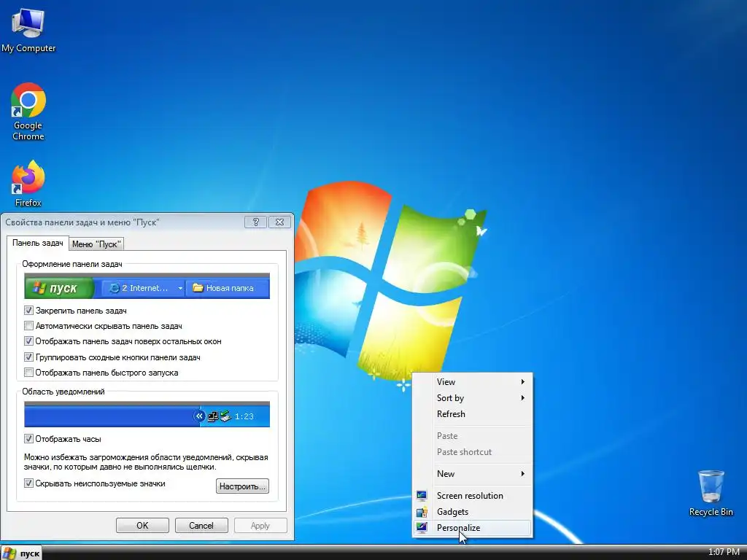Image resolution: width=747 pixels, height=560 pixels.
Task: Click the Screen resolution monitor icon
Action: pyautogui.click(x=422, y=496)
